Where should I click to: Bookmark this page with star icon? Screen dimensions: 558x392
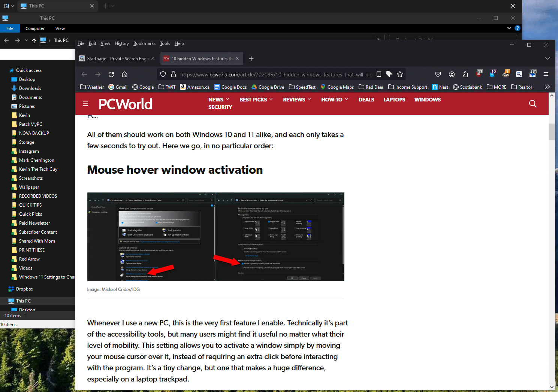click(400, 74)
